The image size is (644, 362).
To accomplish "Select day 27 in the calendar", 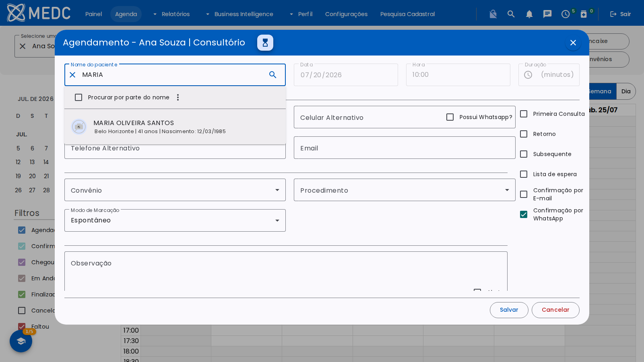I will click(32, 190).
